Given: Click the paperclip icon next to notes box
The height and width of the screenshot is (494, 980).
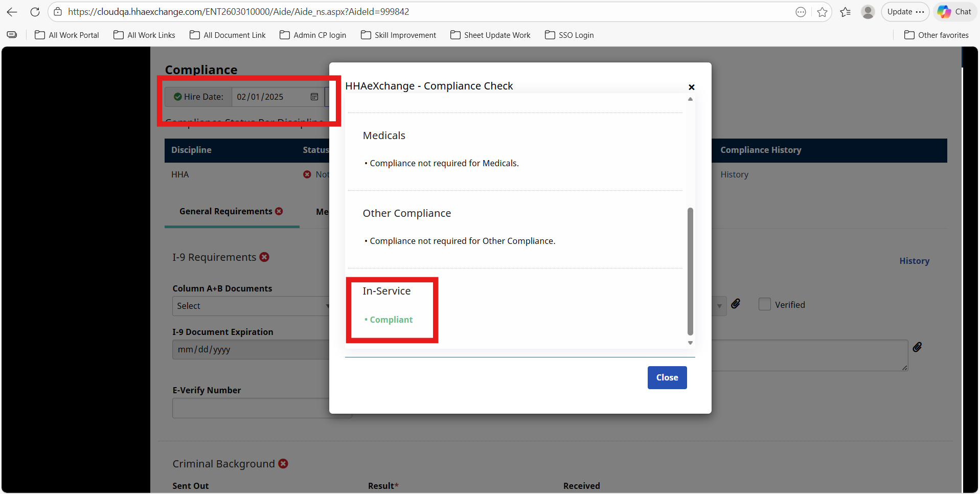Looking at the screenshot, I should pyautogui.click(x=917, y=348).
